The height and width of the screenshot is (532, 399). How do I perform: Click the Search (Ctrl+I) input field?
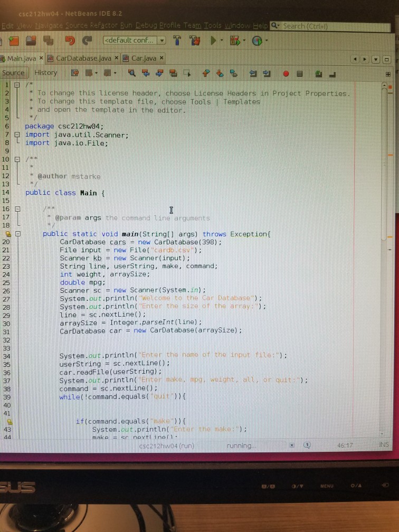point(331,26)
